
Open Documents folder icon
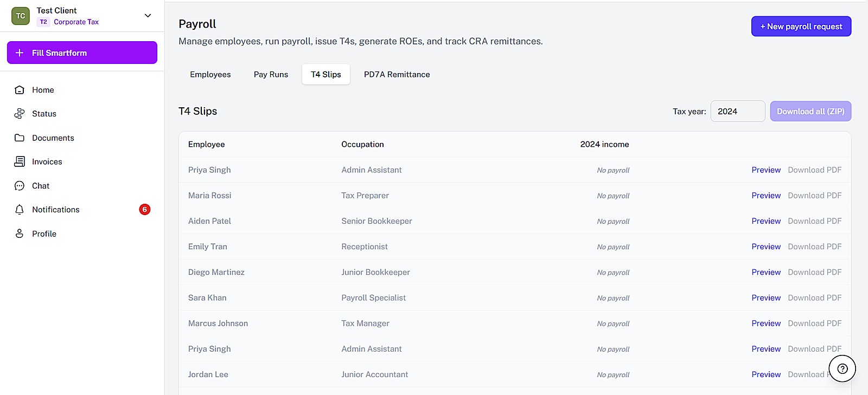tap(20, 138)
